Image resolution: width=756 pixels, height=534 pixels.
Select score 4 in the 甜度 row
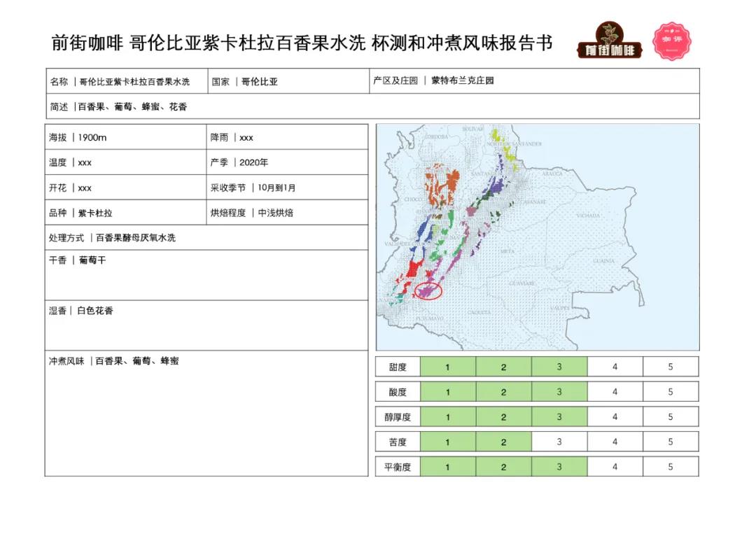click(615, 367)
